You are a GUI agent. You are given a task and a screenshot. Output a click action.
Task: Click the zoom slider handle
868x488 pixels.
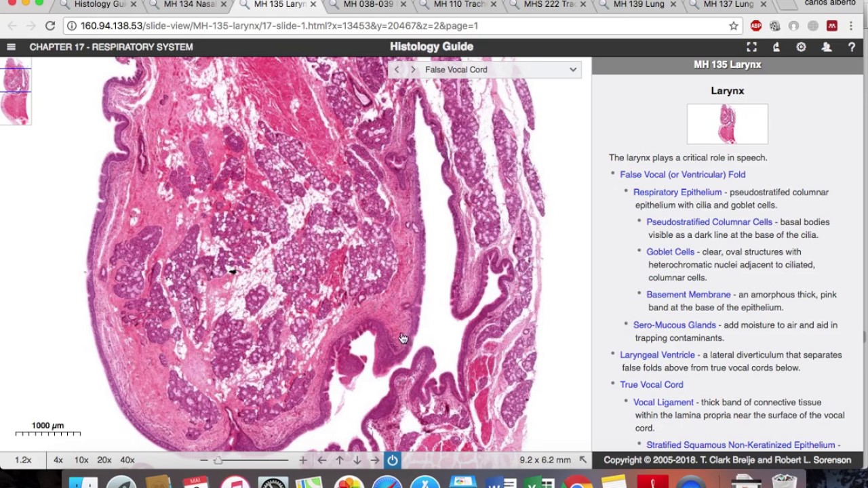tap(218, 460)
